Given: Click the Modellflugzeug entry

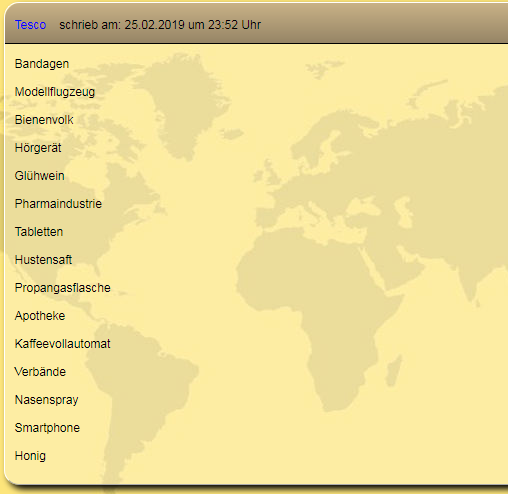Looking at the screenshot, I should [x=55, y=92].
